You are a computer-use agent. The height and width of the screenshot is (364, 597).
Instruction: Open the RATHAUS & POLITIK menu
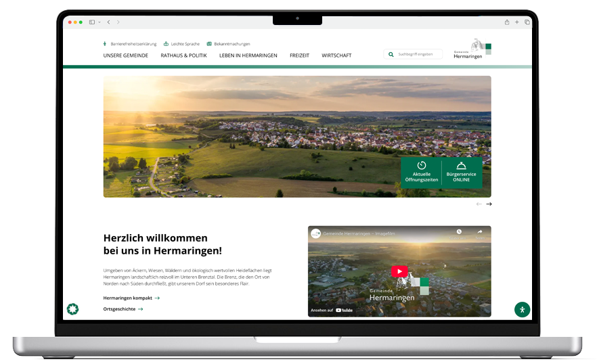[183, 55]
